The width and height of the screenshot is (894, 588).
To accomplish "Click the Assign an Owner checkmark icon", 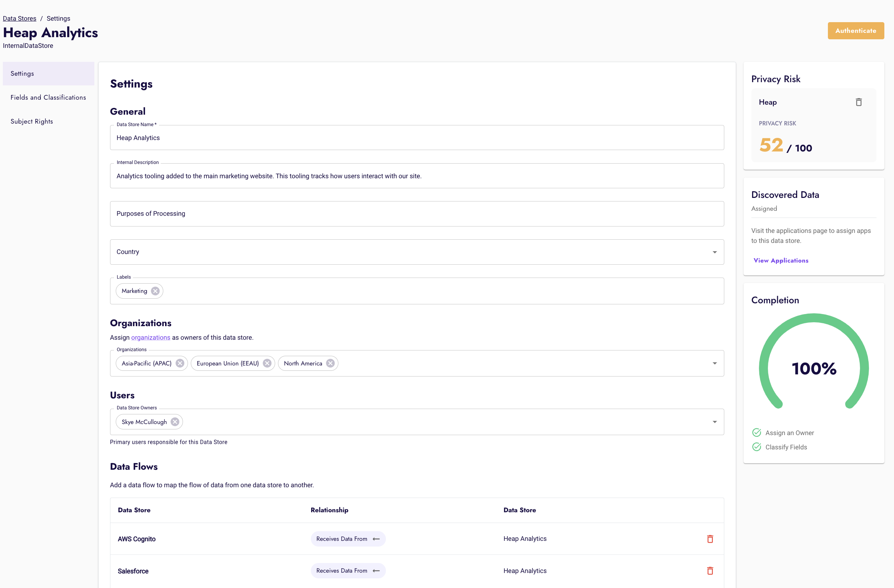I will pos(756,433).
